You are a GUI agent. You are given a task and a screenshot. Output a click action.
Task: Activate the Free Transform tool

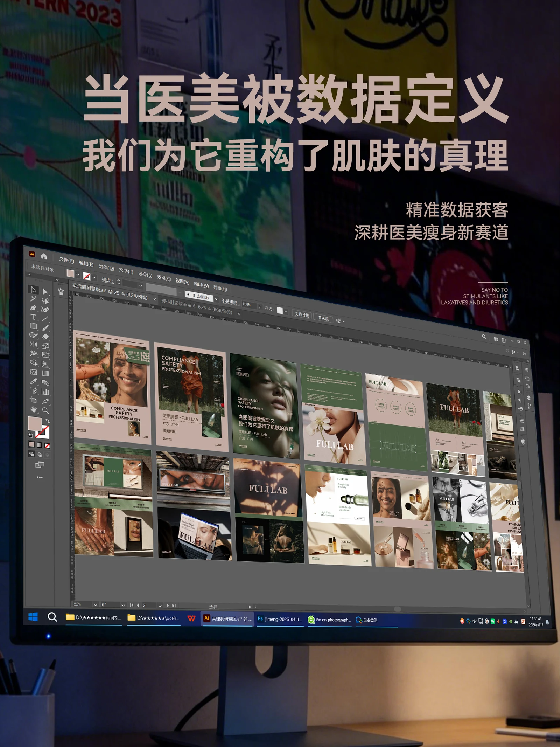click(x=45, y=355)
